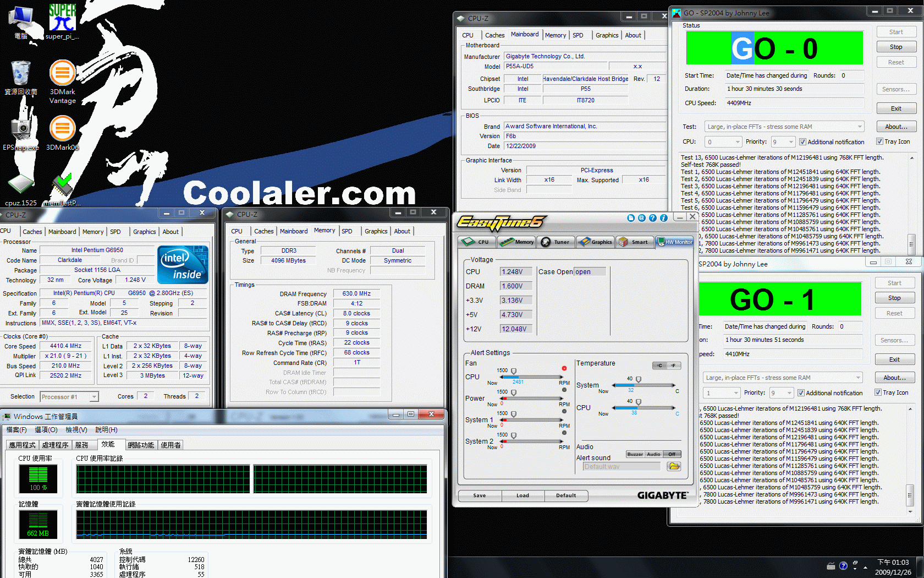Click the CPU fan alert indicator light
This screenshot has width=924, height=578.
(x=564, y=368)
